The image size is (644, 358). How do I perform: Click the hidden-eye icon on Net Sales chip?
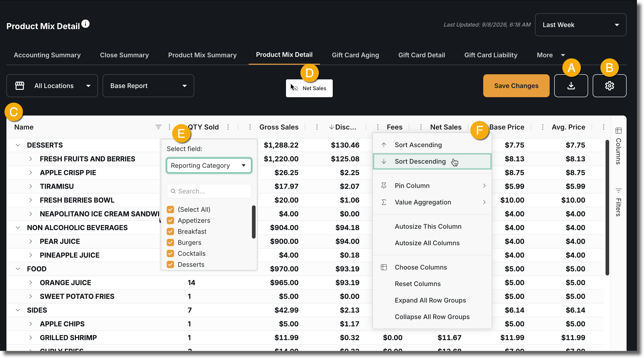pos(295,88)
